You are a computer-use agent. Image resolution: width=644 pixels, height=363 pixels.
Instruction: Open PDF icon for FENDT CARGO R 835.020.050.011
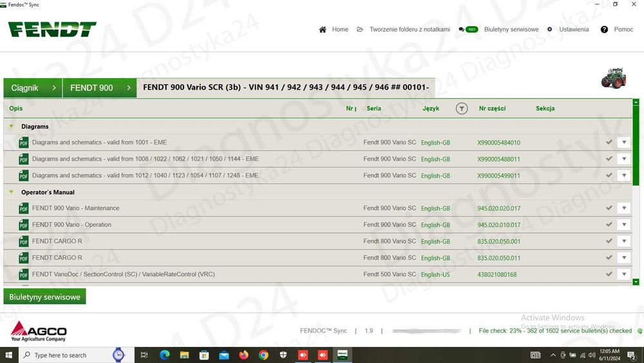(x=23, y=258)
